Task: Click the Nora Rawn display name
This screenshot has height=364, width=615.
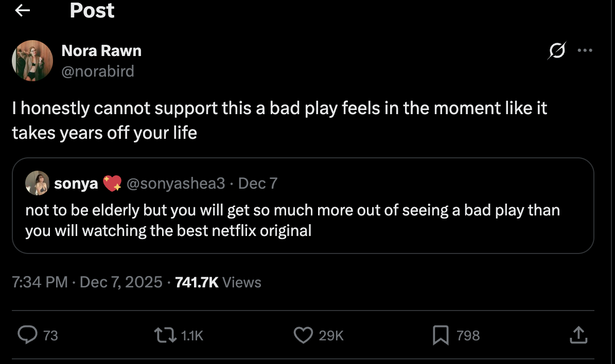Action: point(101,50)
